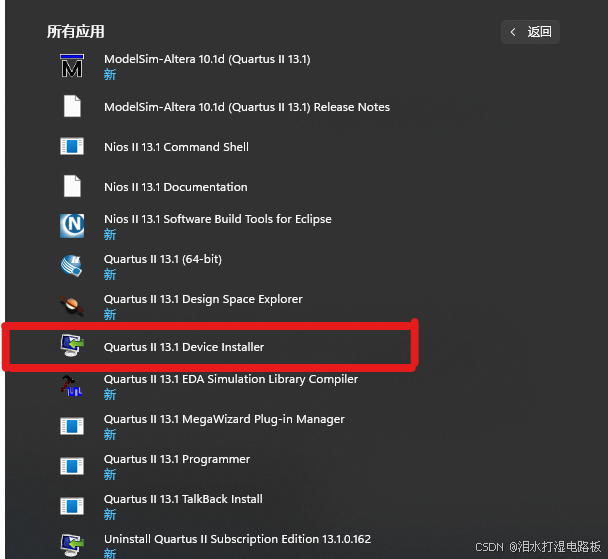This screenshot has height=559, width=608.
Task: Open Quartus II 13.1 Programmer entry text
Action: click(177, 459)
